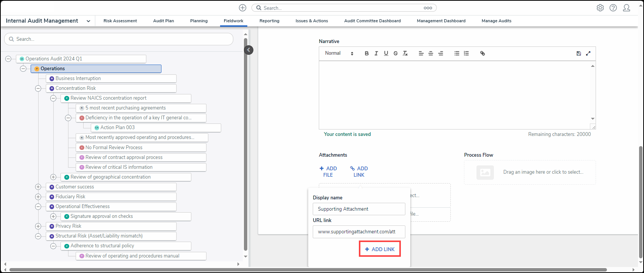Viewport: 644px width, 273px height.
Task: Click ADD FILE under Attachments
Action: [328, 172]
